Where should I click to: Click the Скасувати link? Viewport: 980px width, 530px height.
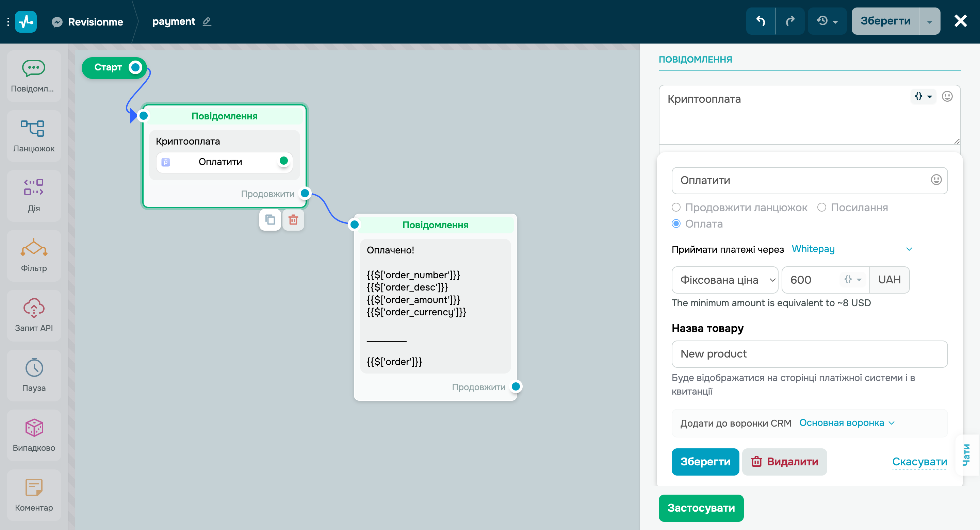click(919, 462)
